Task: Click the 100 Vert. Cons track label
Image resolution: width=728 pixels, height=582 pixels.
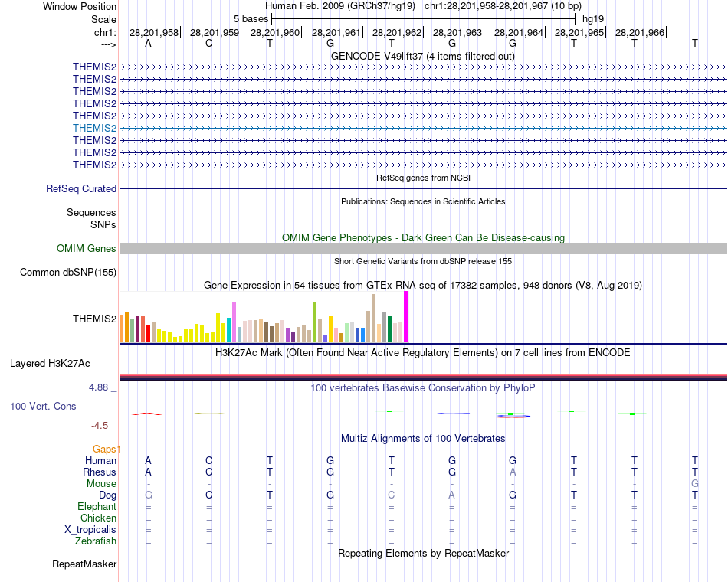Action: pos(43,407)
